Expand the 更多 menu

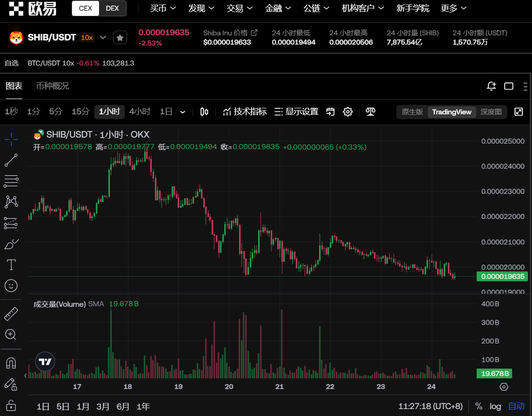[453, 8]
